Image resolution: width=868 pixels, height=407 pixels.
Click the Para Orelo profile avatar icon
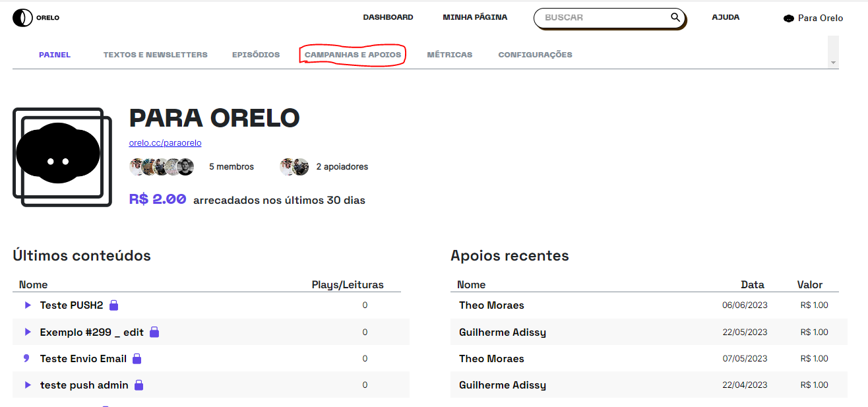pyautogui.click(x=788, y=18)
